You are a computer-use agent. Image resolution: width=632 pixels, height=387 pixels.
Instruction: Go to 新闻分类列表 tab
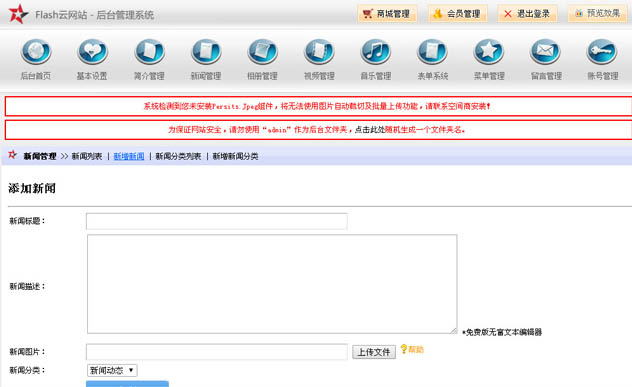click(178, 156)
